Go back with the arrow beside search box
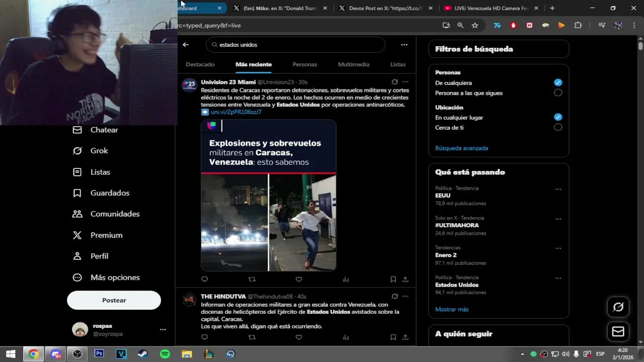 [x=186, y=45]
